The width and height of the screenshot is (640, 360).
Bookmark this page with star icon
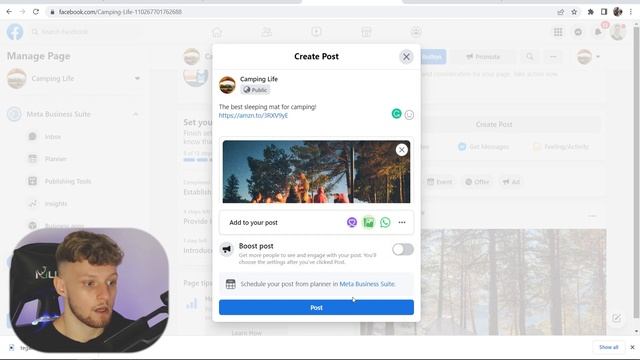[x=574, y=12]
